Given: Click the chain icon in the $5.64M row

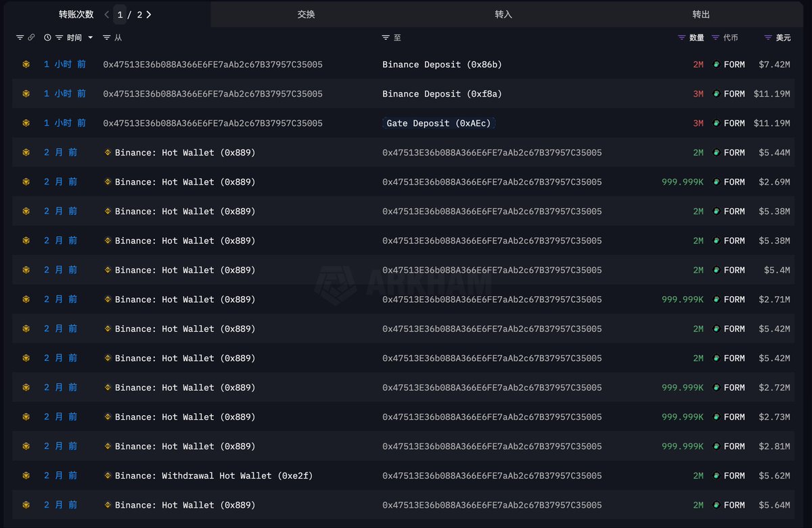Looking at the screenshot, I should [x=26, y=505].
